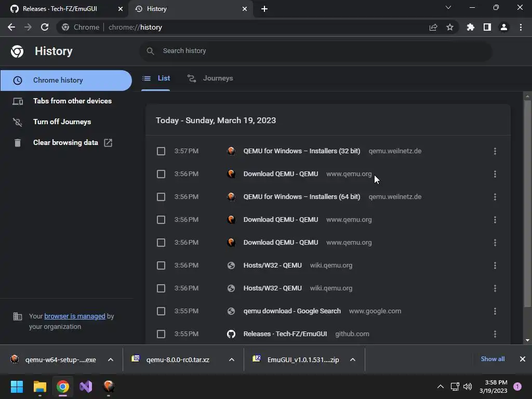The width and height of the screenshot is (532, 399).
Task: Open network icon in system tray
Action: pos(455,387)
